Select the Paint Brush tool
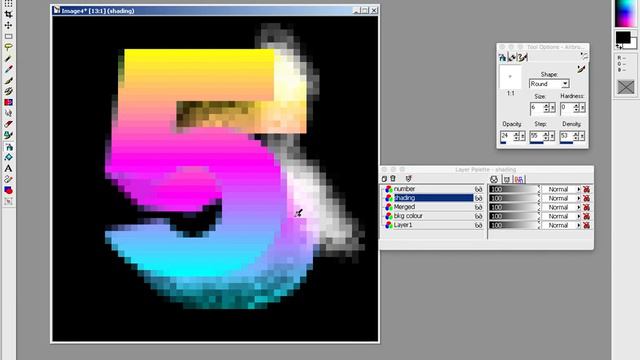This screenshot has width=640, height=360. (x=8, y=80)
